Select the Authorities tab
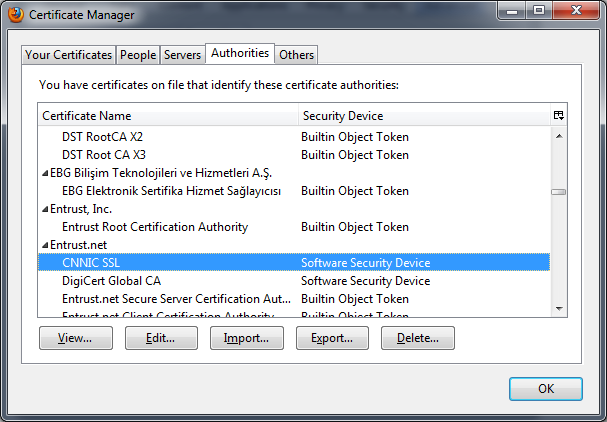The height and width of the screenshot is (422, 607). (240, 53)
